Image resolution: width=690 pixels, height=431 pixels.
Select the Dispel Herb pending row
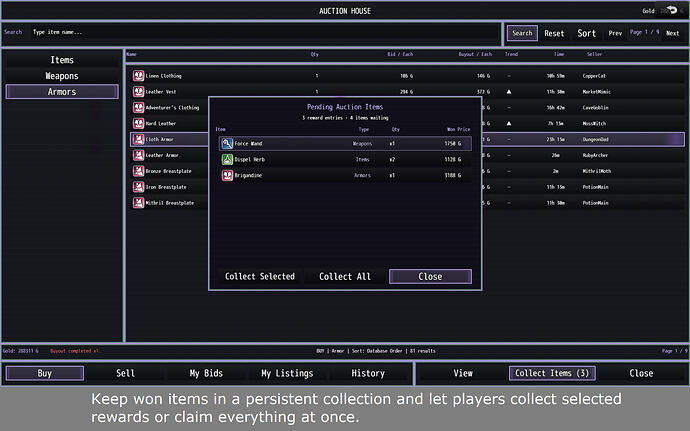pos(345,159)
